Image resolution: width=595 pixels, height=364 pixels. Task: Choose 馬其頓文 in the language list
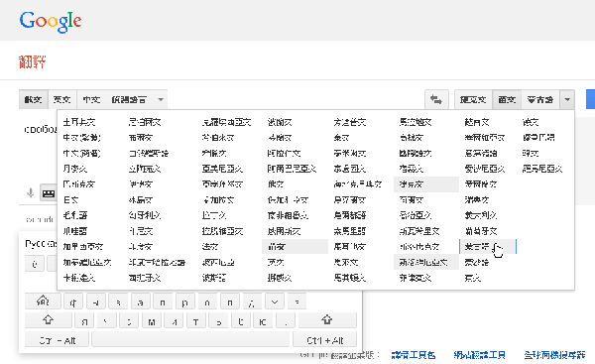(x=349, y=278)
